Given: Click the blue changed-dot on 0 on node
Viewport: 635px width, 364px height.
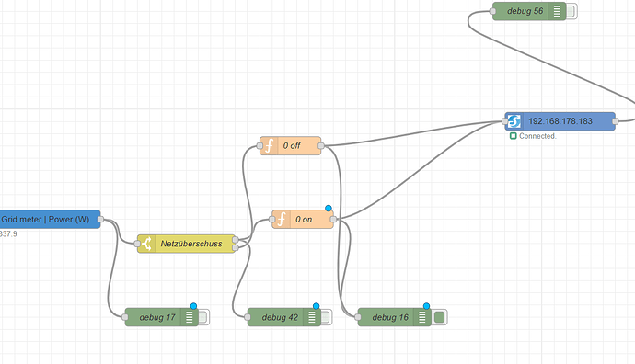Looking at the screenshot, I should (x=329, y=209).
